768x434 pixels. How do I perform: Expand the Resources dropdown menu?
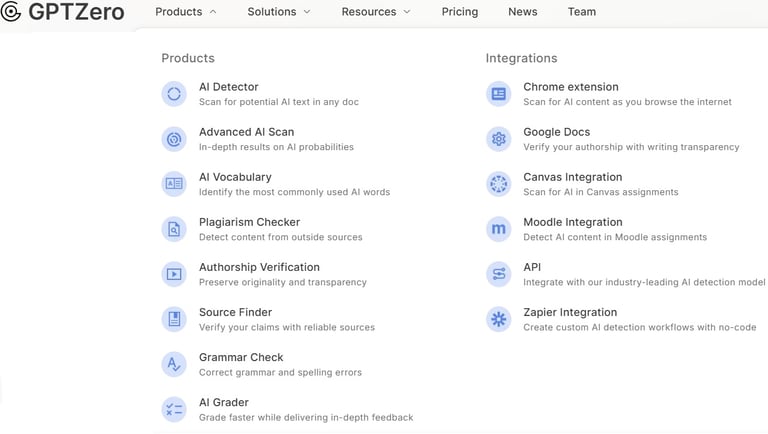pos(376,12)
